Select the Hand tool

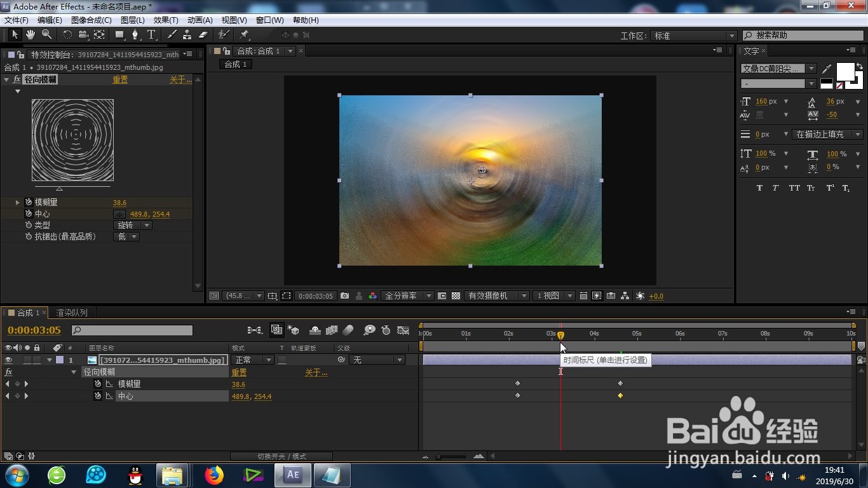click(x=31, y=34)
